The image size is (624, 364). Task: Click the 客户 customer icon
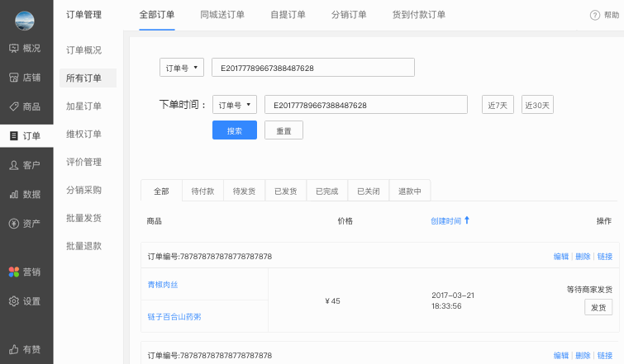[x=13, y=165]
